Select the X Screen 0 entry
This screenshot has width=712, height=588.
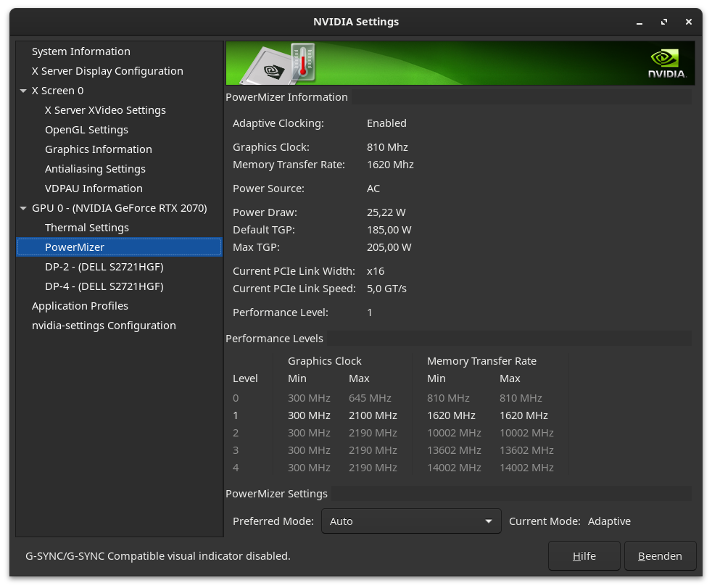(58, 91)
